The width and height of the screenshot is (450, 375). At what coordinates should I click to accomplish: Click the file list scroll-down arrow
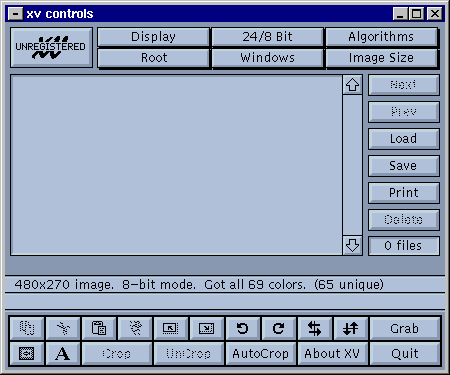(x=352, y=245)
